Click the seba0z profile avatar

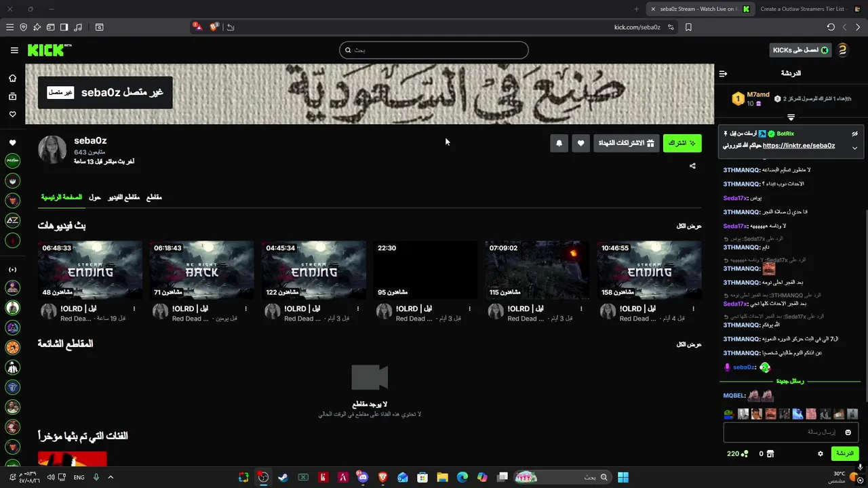click(x=52, y=150)
